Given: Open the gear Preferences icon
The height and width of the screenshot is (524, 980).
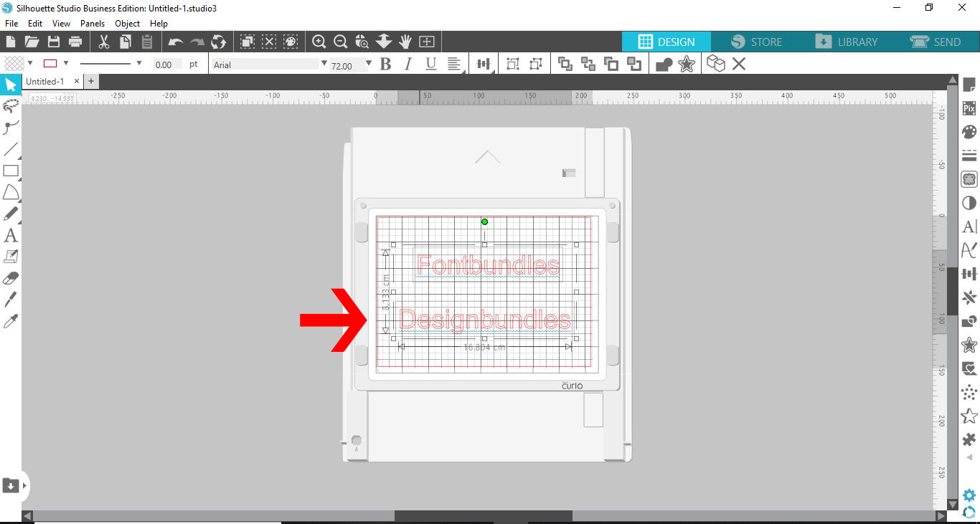Looking at the screenshot, I should coord(969,495).
